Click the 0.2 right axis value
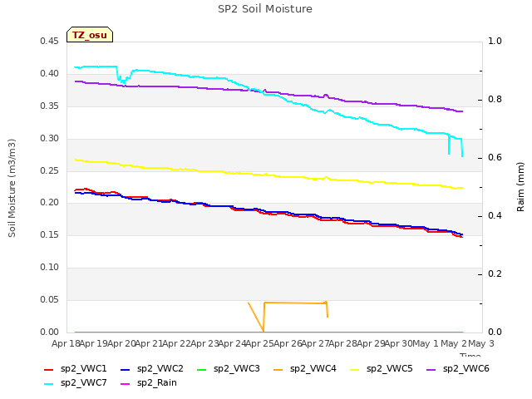 (x=495, y=274)
